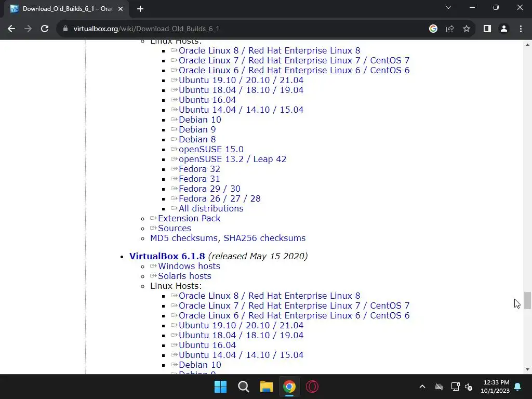The image size is (532, 399).
Task: Open the cloud sync tray icon
Action: 439,387
